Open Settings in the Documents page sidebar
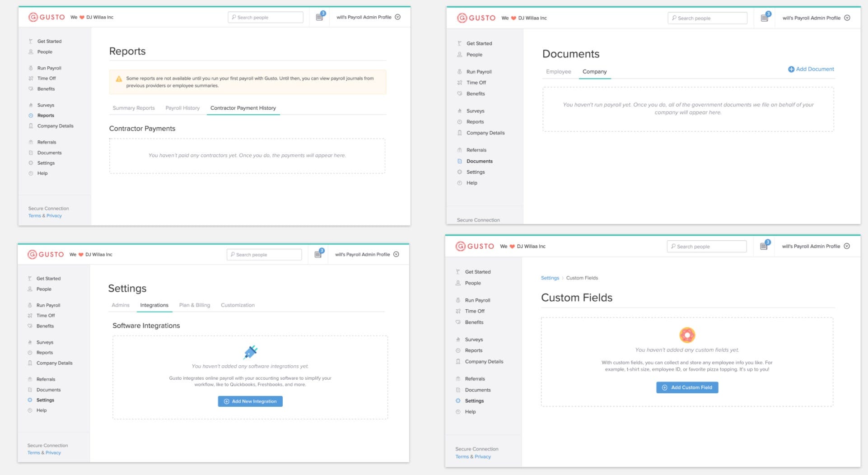The width and height of the screenshot is (868, 475). pyautogui.click(x=476, y=172)
